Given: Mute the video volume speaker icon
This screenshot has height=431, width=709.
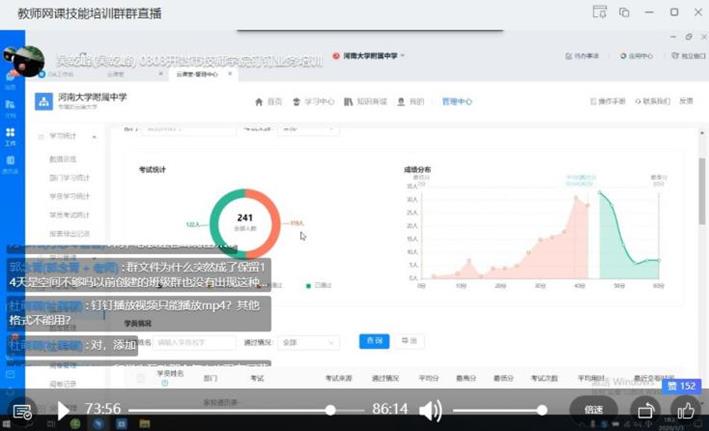Looking at the screenshot, I should tap(430, 410).
